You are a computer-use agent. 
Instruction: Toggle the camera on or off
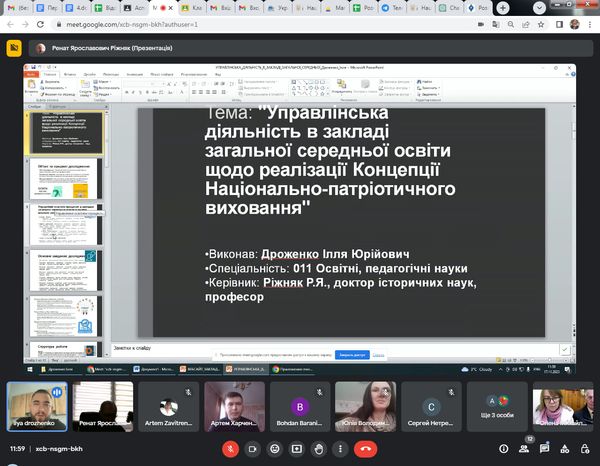pos(253,449)
